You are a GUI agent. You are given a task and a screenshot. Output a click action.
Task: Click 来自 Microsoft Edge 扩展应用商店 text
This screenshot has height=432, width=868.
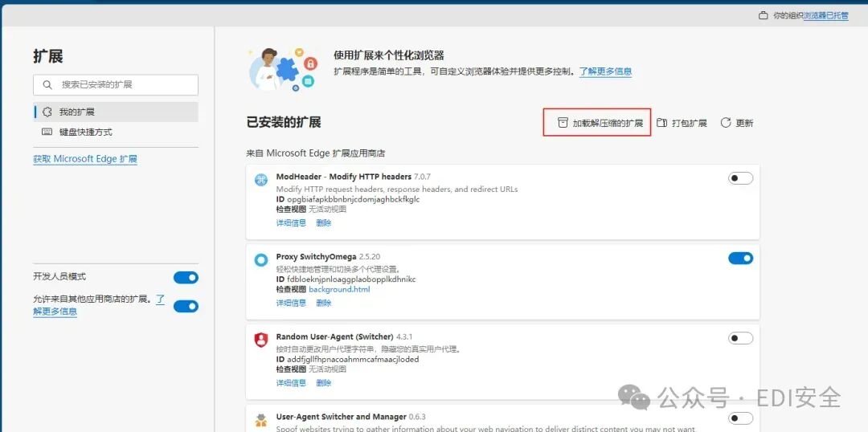(x=316, y=153)
